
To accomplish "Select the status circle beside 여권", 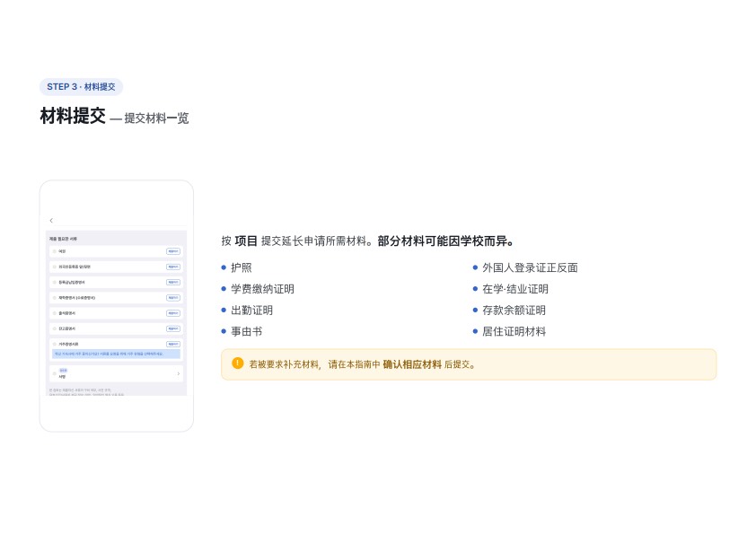I will pyautogui.click(x=55, y=251).
